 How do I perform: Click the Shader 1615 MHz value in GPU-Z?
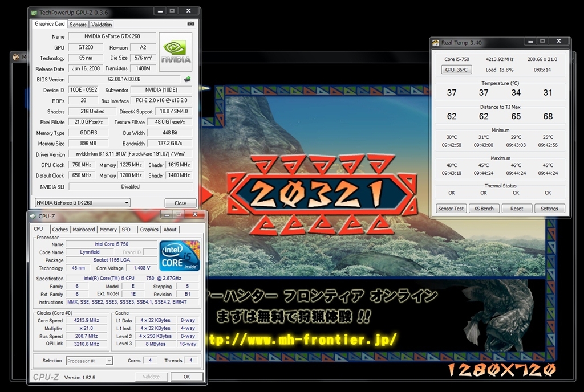179,165
